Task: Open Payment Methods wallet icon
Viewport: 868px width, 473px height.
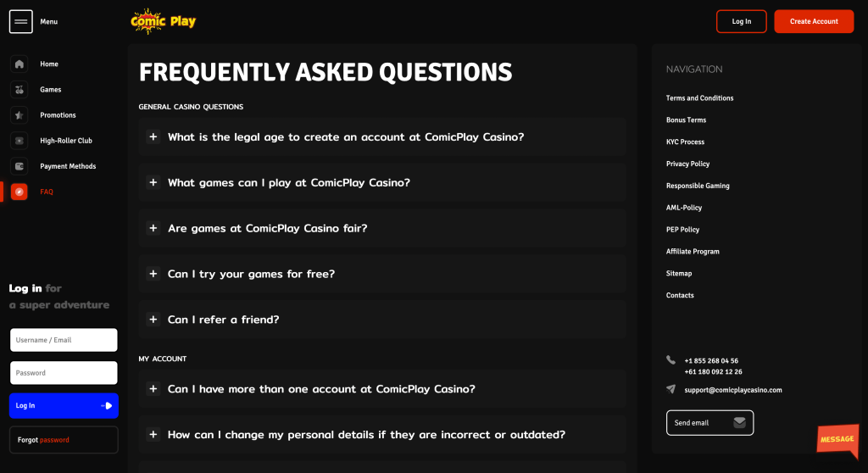Action: tap(19, 166)
